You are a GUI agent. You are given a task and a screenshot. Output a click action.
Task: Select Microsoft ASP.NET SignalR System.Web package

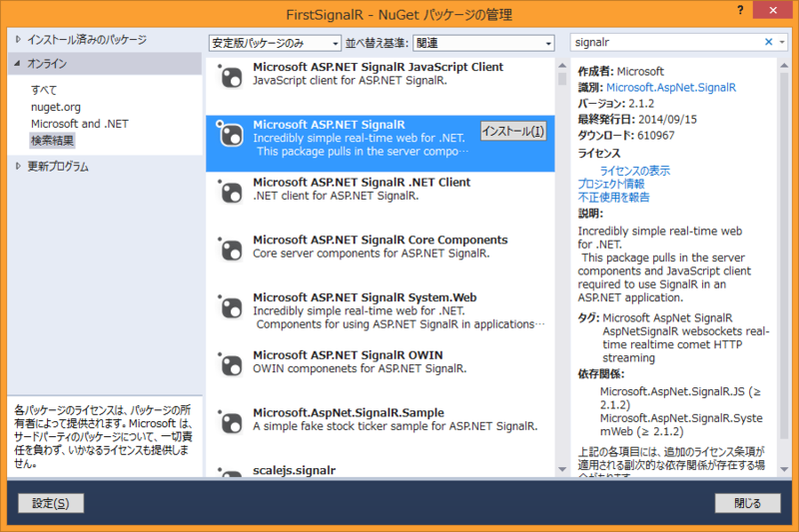point(380,315)
